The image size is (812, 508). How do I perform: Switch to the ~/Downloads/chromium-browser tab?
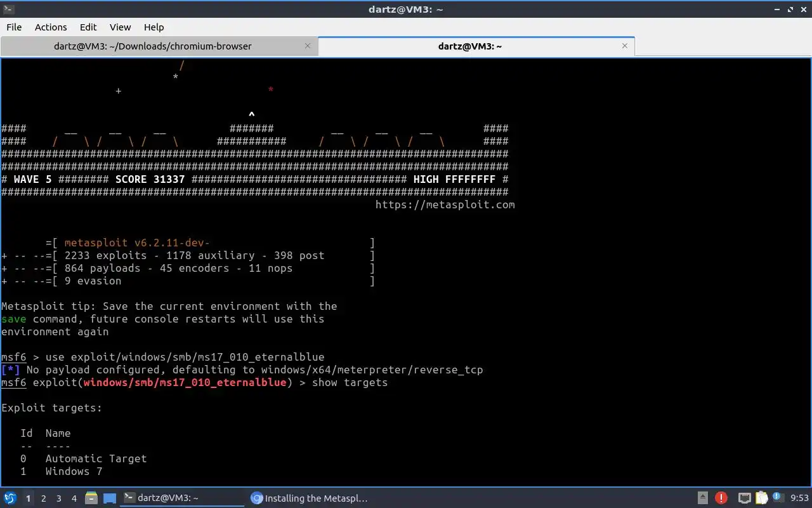point(159,46)
